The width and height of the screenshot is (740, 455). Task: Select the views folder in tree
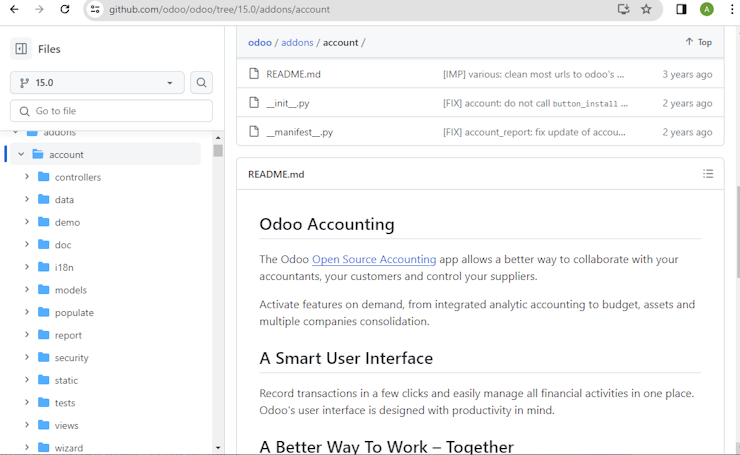pyautogui.click(x=67, y=425)
